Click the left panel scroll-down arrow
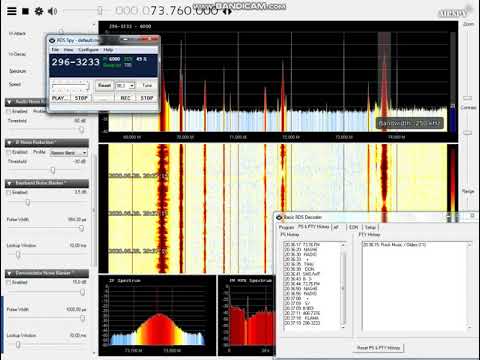Image resolution: width=480 pixels, height=360 pixels. point(94,353)
